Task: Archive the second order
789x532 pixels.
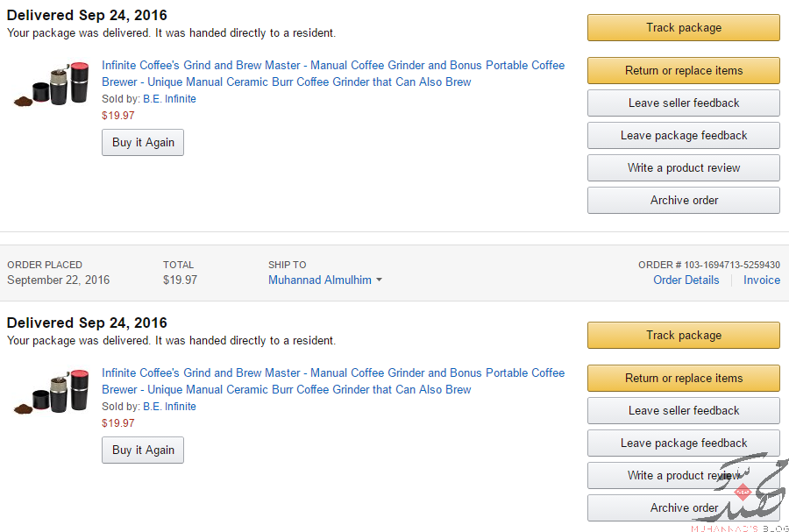Action: [x=683, y=507]
